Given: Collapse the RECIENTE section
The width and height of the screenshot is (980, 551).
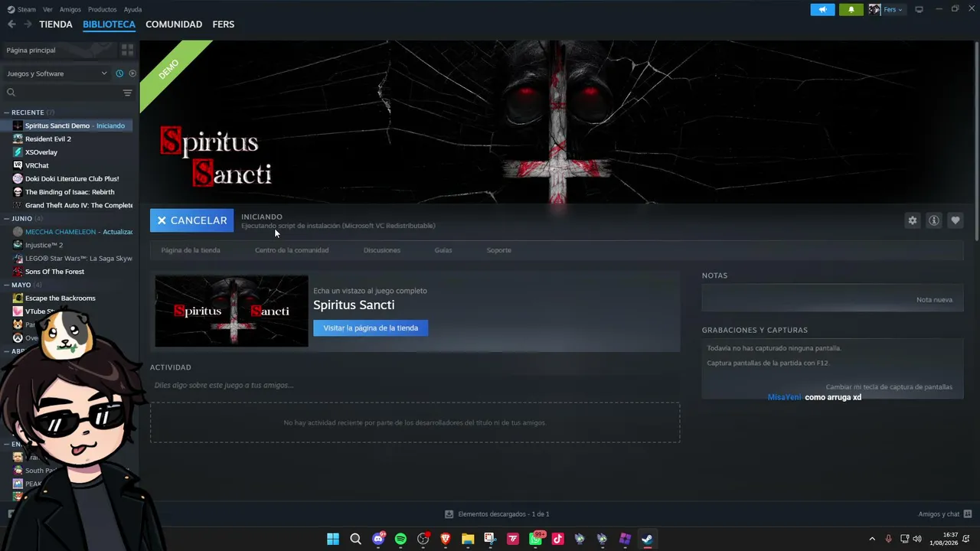Looking at the screenshot, I should point(6,112).
